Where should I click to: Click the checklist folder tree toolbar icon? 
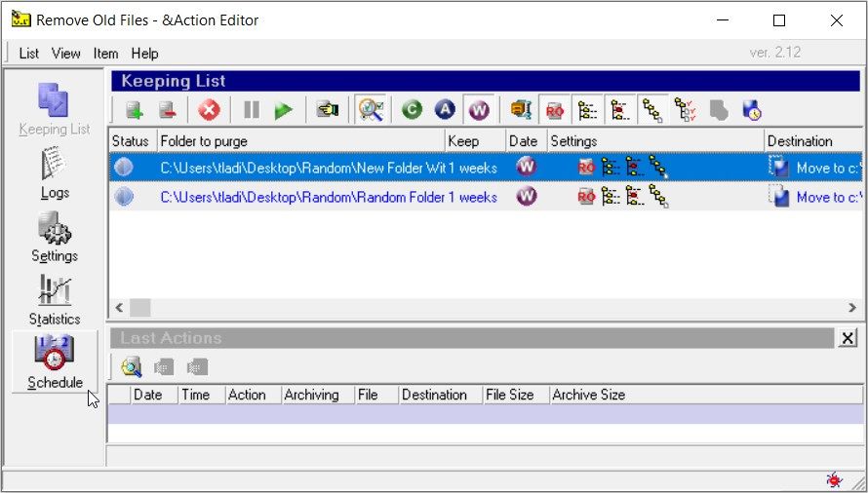(x=686, y=109)
